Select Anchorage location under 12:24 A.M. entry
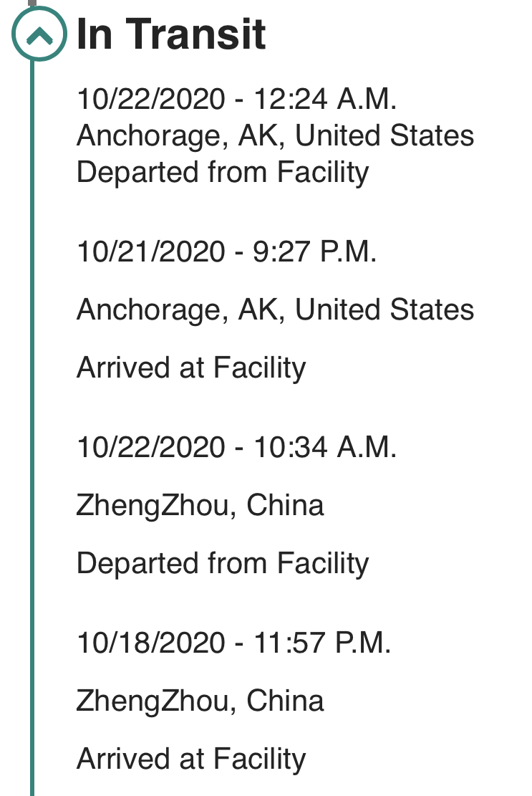532x796 pixels. click(275, 135)
